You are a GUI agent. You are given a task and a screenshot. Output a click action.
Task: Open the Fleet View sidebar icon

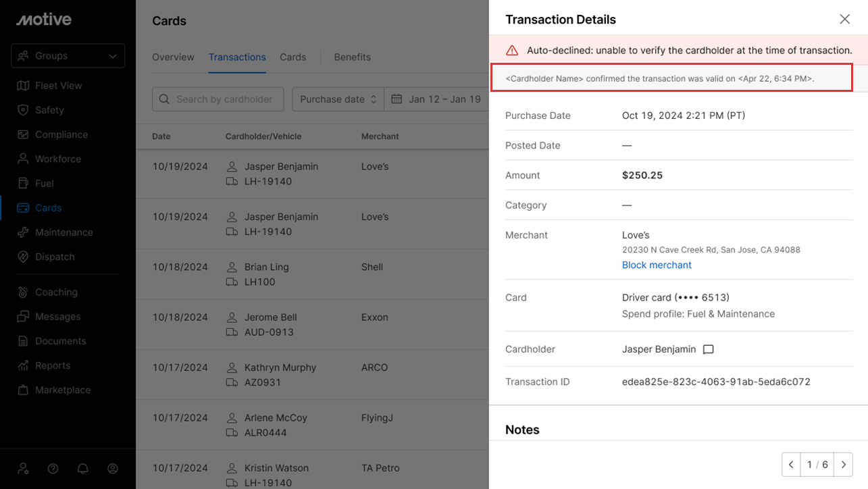point(24,86)
